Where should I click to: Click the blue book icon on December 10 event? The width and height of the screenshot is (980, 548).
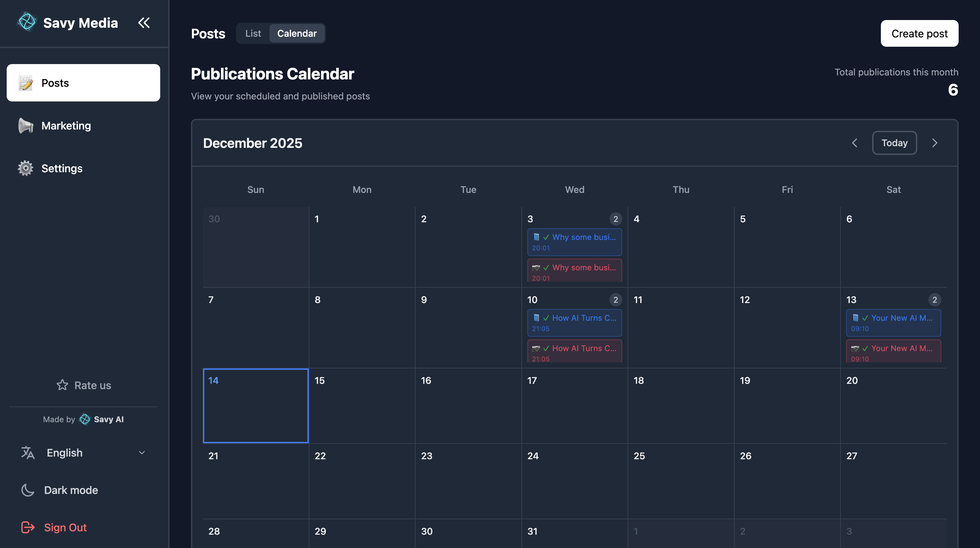pyautogui.click(x=536, y=317)
